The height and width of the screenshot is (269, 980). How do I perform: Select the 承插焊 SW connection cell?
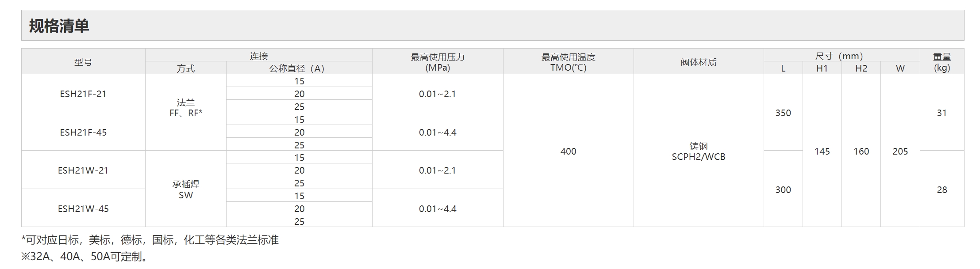(186, 189)
